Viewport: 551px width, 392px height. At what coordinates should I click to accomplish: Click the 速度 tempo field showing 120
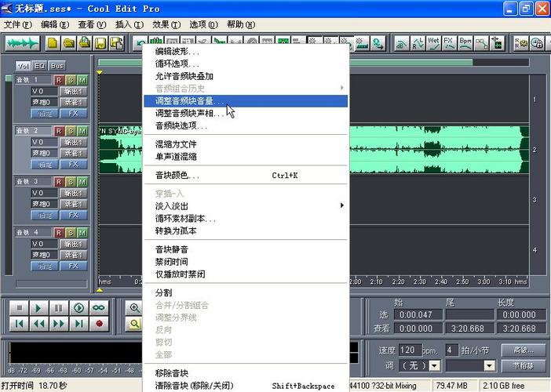coord(410,350)
